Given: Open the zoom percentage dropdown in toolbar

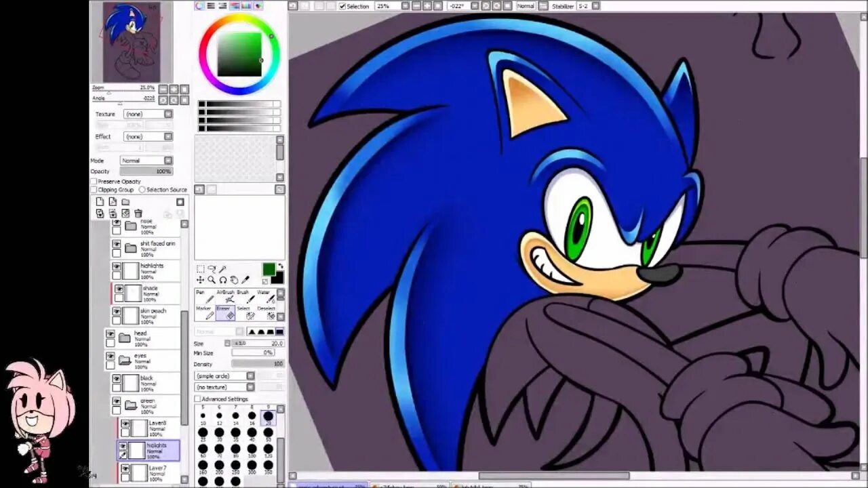Looking at the screenshot, I should 404,6.
